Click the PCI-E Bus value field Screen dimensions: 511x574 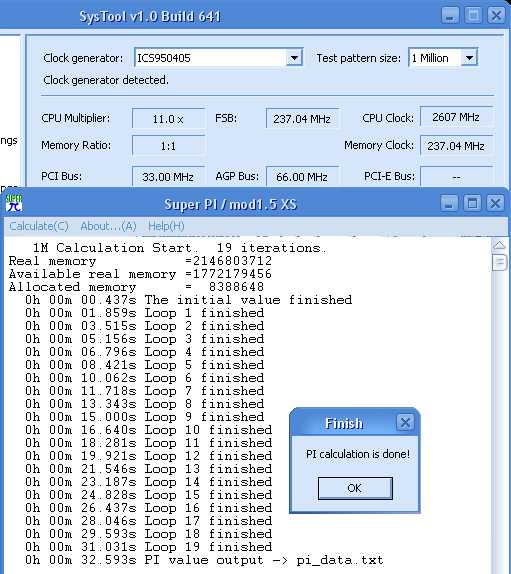[x=456, y=176]
